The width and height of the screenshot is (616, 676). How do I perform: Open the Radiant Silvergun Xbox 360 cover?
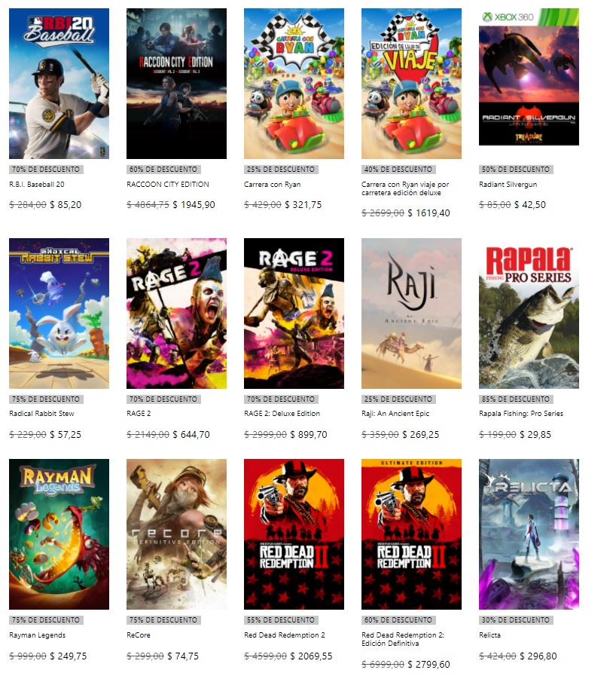[529, 77]
